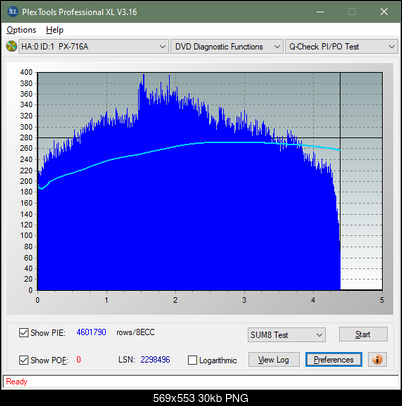Enable the Logarithmic checkbox
Screen dimensions: 402x406
[192, 360]
